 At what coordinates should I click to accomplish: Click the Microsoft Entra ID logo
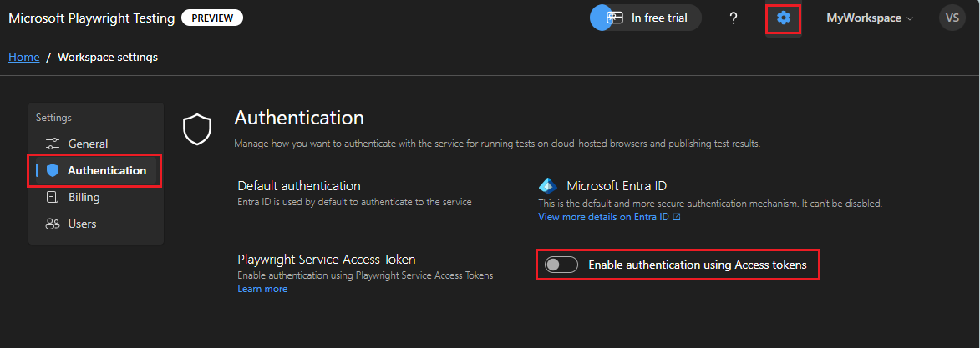coord(548,185)
